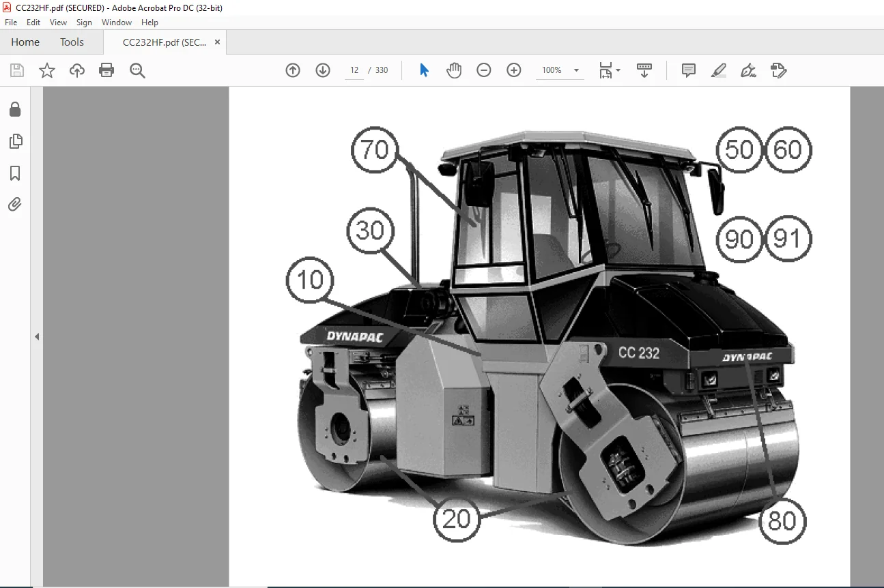Choose the arrow Selection tool
The width and height of the screenshot is (884, 588).
[x=424, y=70]
